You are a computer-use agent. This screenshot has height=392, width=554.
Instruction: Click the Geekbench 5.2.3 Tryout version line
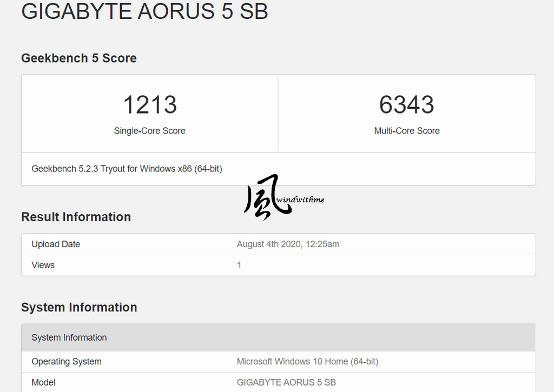pos(127,169)
